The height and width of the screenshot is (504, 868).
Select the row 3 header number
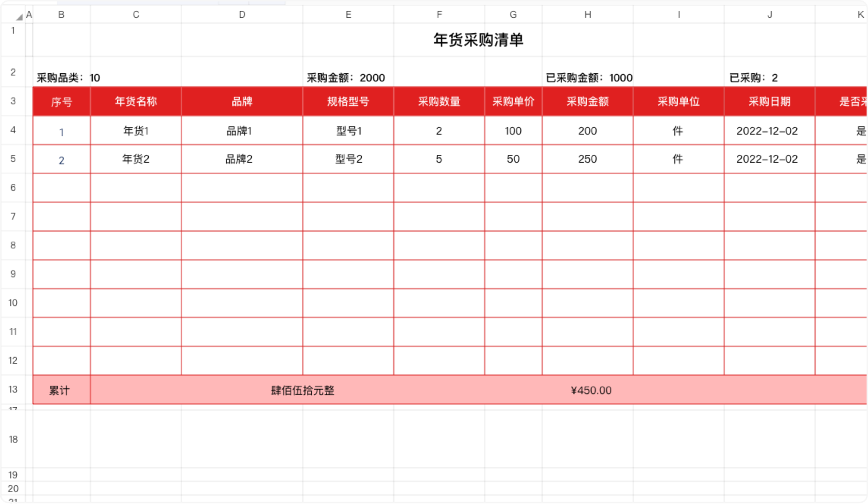click(x=13, y=101)
